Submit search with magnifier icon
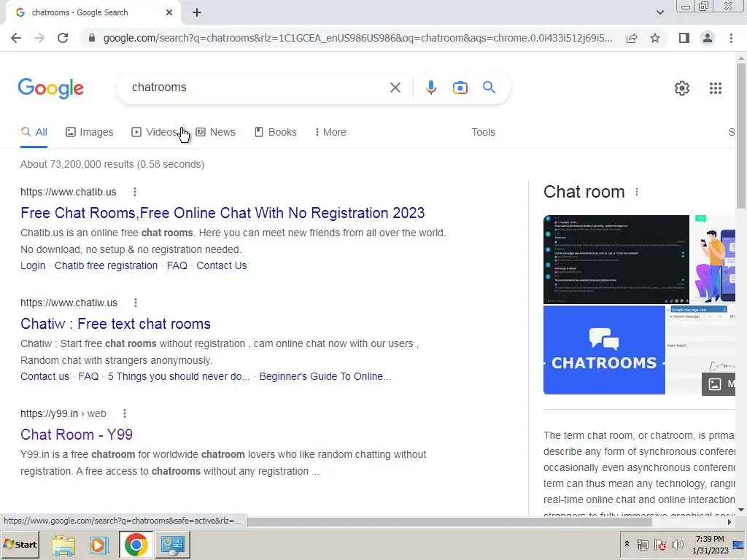 489,87
